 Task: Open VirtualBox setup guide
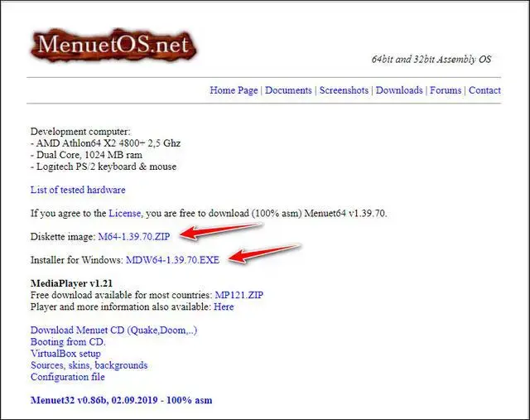point(65,354)
